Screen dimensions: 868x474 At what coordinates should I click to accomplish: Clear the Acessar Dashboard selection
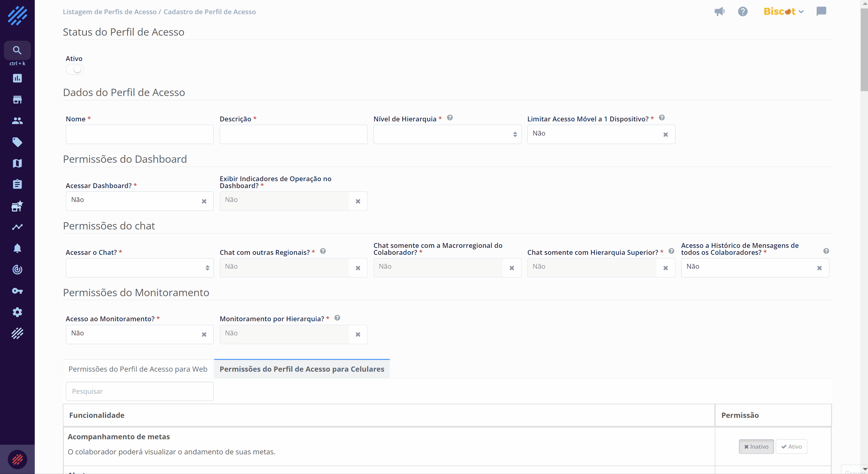click(x=204, y=201)
